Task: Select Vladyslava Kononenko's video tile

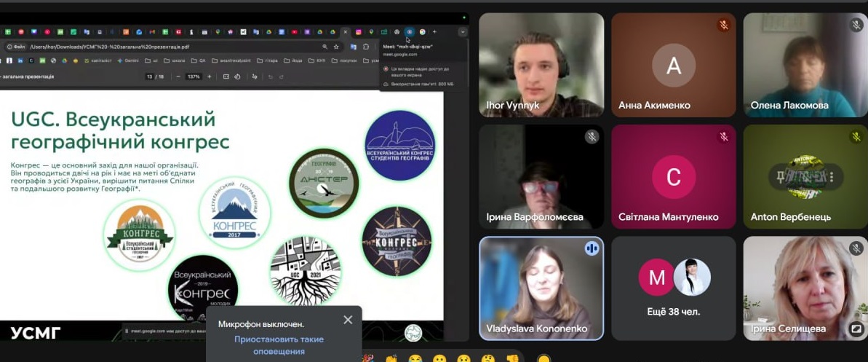Action: 541,288
